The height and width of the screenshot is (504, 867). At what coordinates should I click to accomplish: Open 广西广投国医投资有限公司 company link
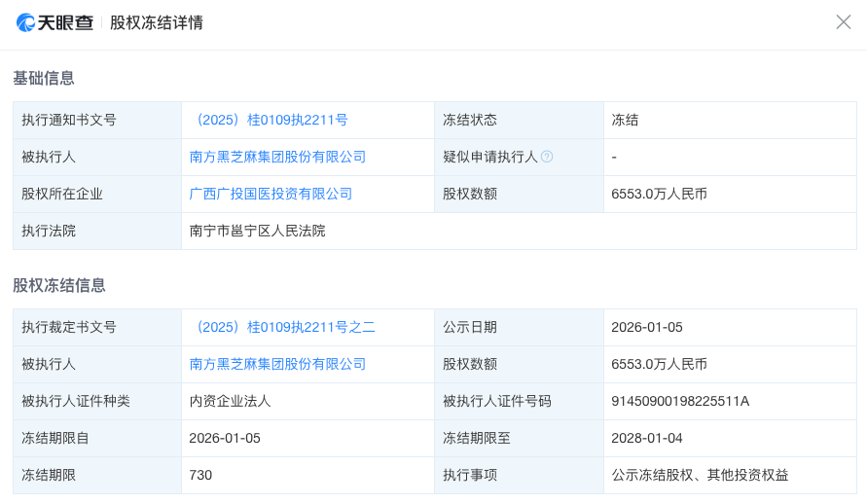(x=271, y=194)
